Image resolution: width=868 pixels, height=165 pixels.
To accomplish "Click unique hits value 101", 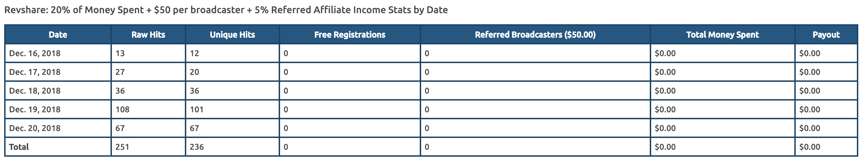I will (x=197, y=110).
